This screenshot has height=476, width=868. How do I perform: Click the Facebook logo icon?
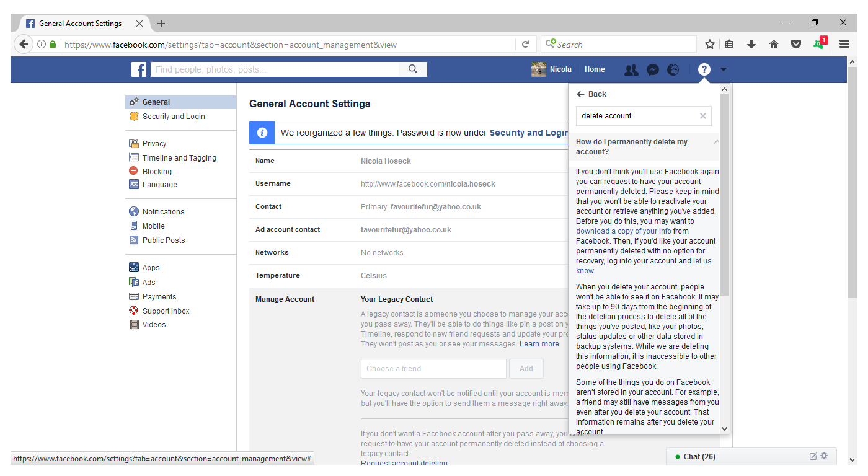click(x=139, y=69)
